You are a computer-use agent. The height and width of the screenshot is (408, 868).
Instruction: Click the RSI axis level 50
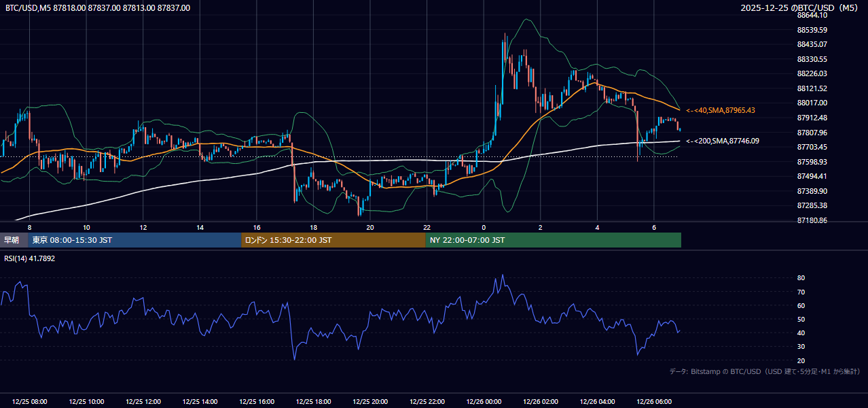(801, 319)
